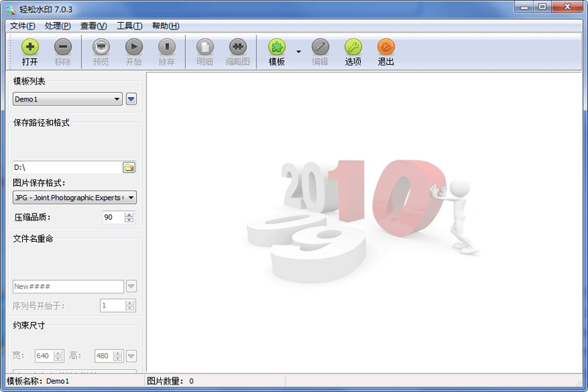588x392 pixels.
Task: Open the 工具(T) menu
Action: click(x=129, y=26)
